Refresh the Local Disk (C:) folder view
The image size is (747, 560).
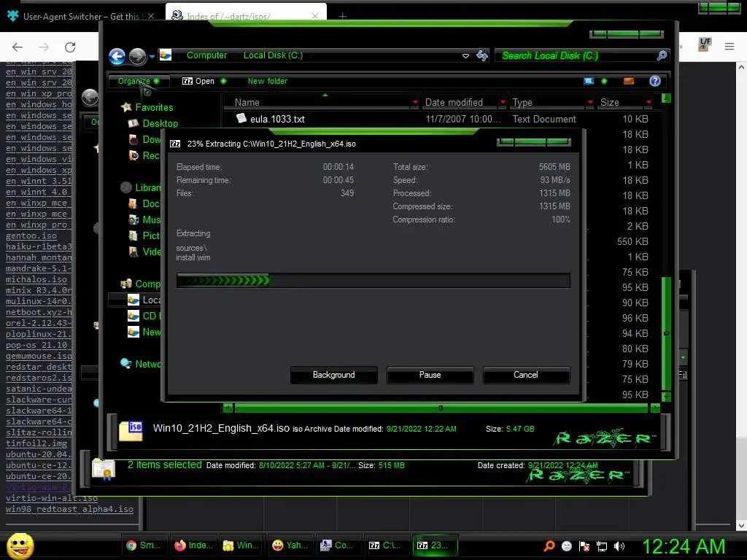[482, 55]
